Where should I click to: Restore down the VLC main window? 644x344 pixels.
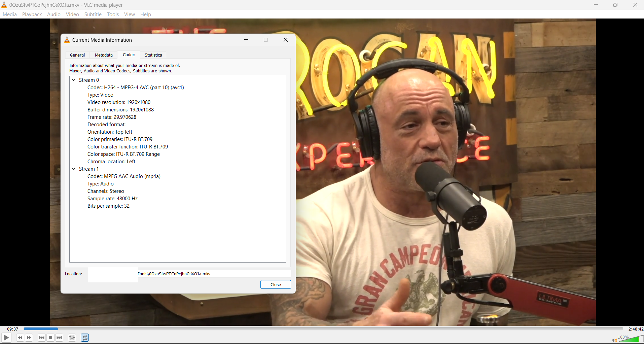[x=615, y=5]
